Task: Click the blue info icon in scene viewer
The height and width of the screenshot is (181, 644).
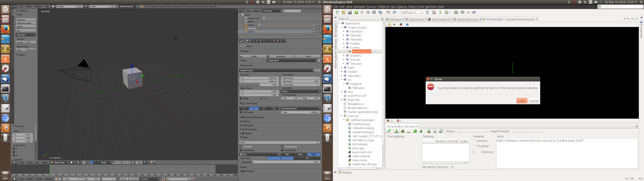Action: pos(407,24)
